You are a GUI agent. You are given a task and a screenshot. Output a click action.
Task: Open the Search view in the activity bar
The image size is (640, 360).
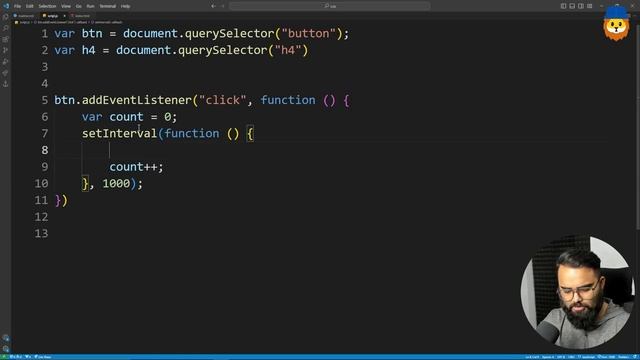[x=6, y=28]
